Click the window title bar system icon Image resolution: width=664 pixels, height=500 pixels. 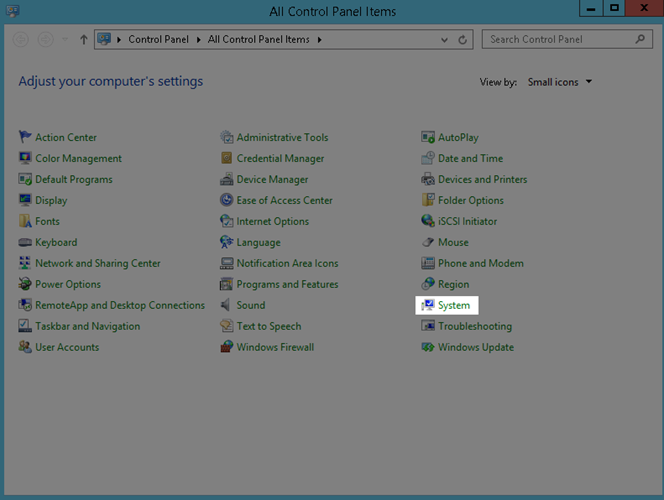(x=13, y=11)
